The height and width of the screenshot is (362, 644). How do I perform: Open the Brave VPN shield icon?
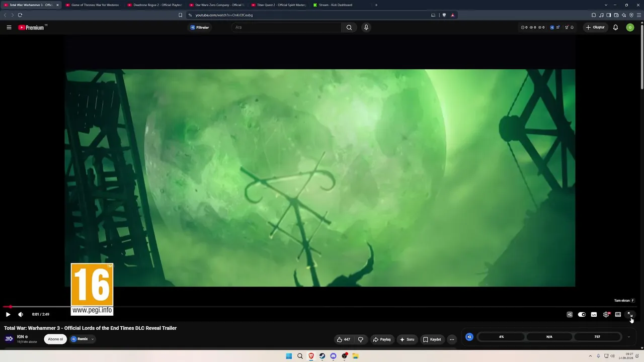631,15
